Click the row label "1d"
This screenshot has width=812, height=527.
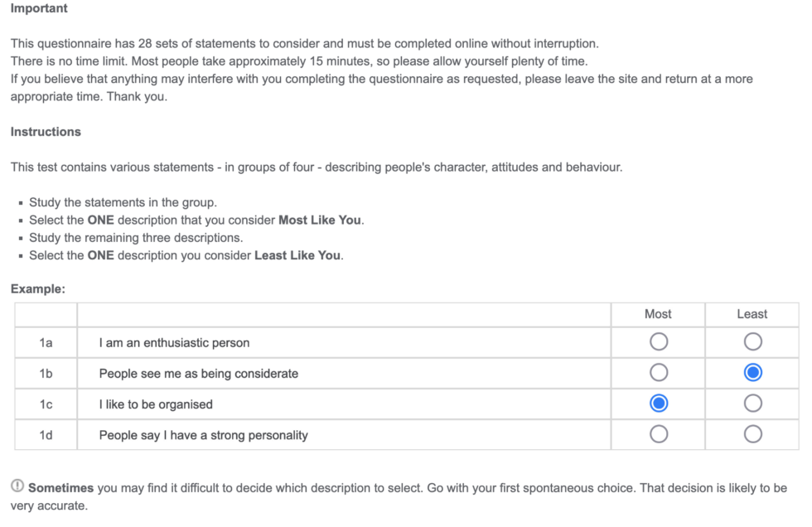[x=46, y=433]
